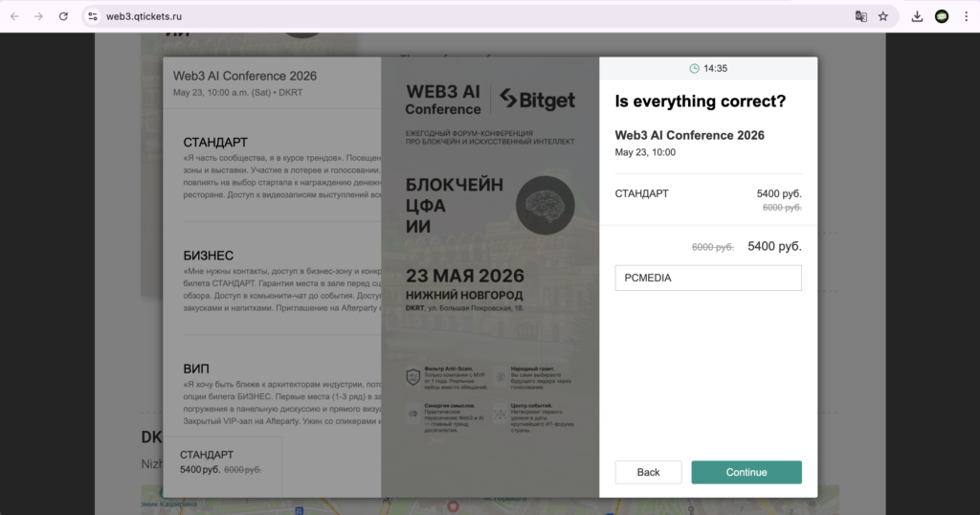Click the 'May 23, 10:00 a.m. (Sat) • DKRT' subtitle
Image resolution: width=980 pixels, height=515 pixels.
[237, 93]
